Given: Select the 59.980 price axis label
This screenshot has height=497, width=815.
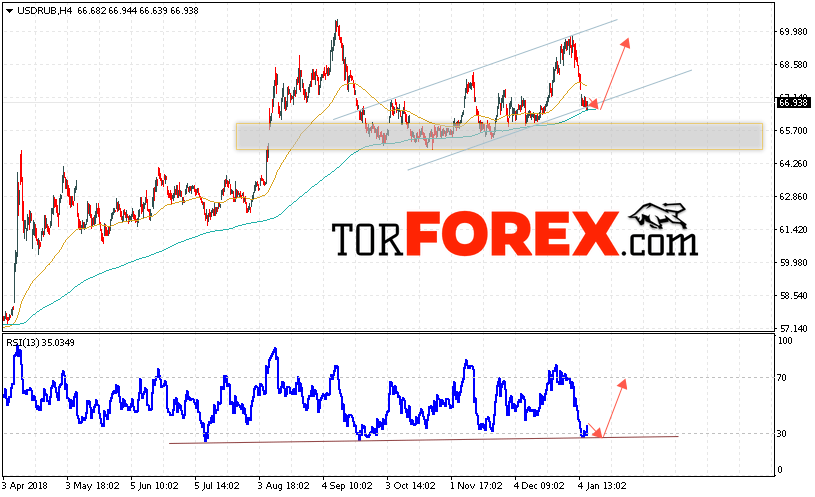Looking at the screenshot, I should pos(793,263).
